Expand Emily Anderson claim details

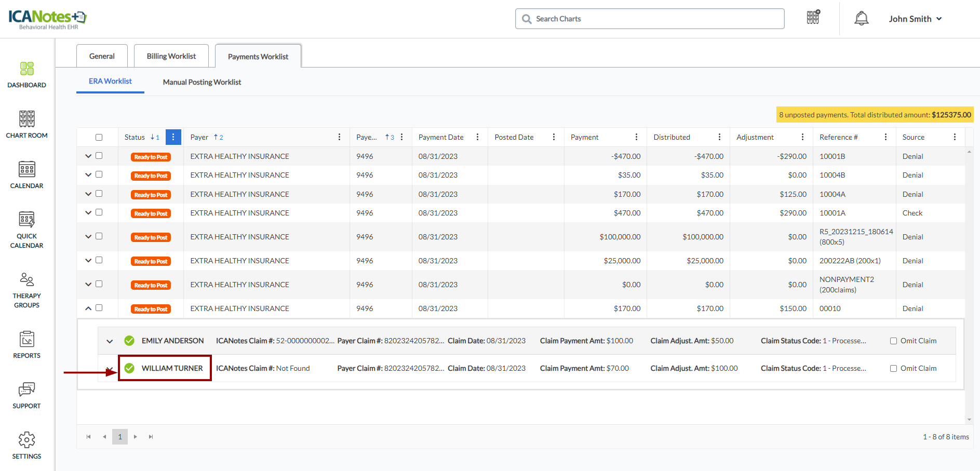(x=110, y=341)
